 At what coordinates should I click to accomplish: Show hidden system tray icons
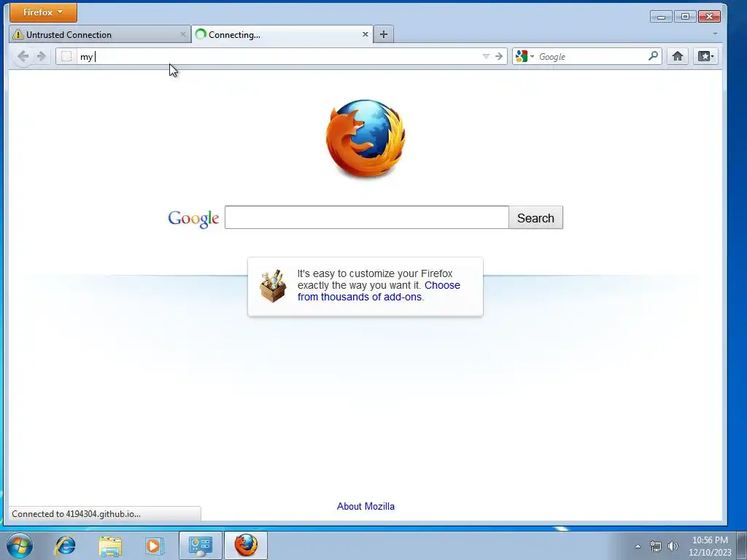[x=638, y=546]
